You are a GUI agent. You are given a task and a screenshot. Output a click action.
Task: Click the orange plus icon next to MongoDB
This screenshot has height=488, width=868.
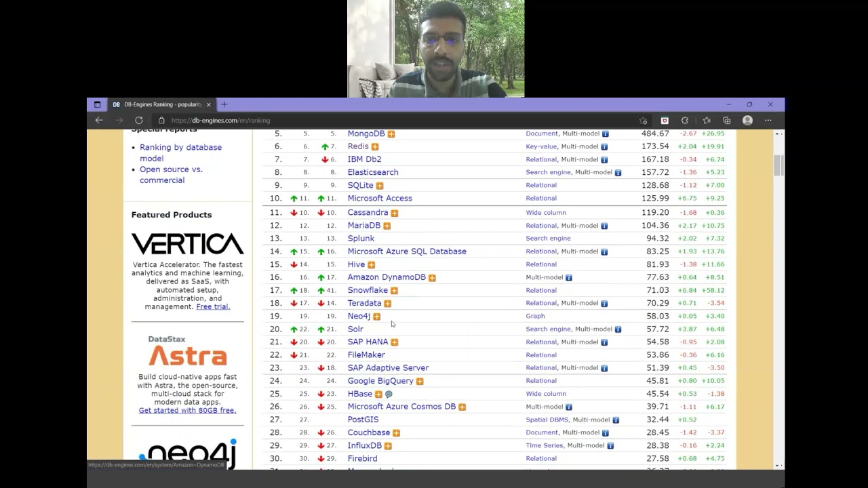tap(391, 134)
